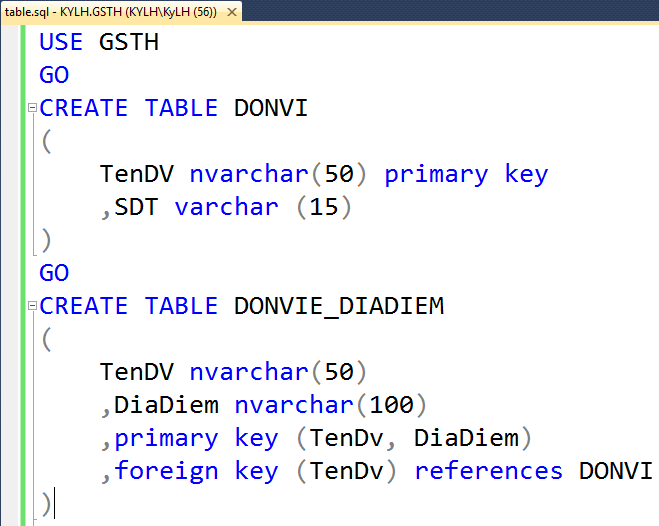Click the table name DONVI in CREATE statement
The height and width of the screenshot is (526, 659).
click(271, 108)
